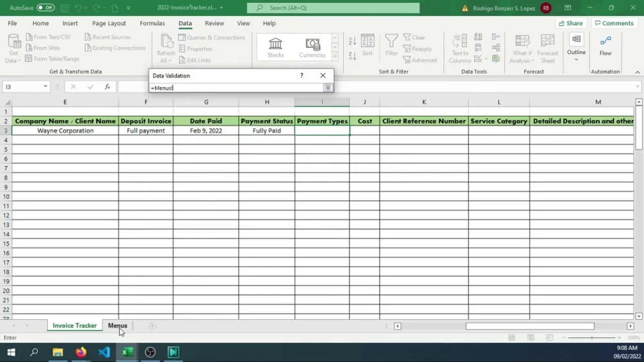Toggle the AutoSave switch
This screenshot has height=362, width=644.
pyautogui.click(x=45, y=8)
